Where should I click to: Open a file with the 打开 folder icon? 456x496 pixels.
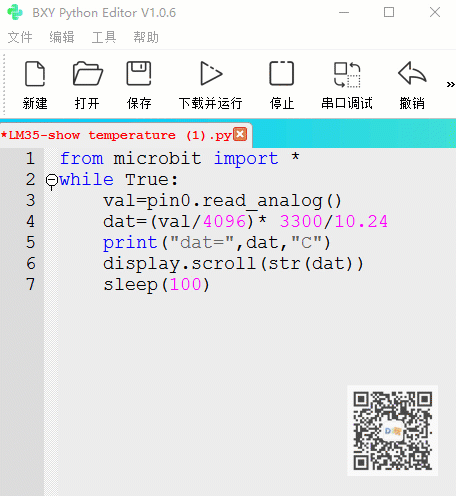point(87,74)
